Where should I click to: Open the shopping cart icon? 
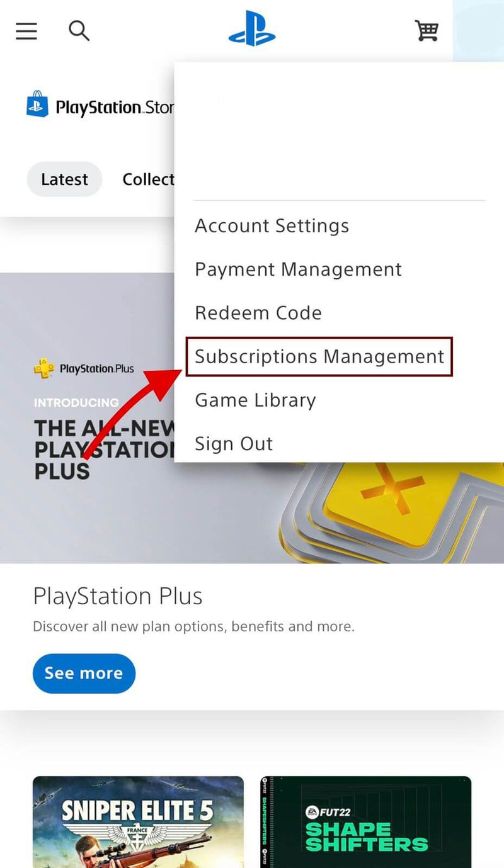coord(427,30)
